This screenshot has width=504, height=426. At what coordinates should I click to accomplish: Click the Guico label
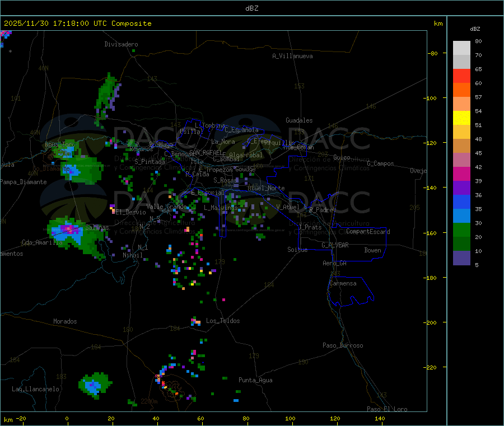click(x=342, y=157)
